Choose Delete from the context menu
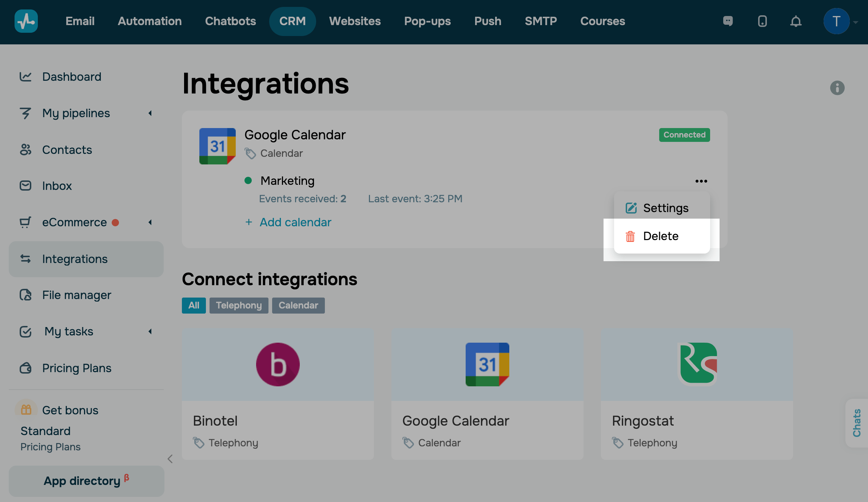The image size is (868, 502). click(x=660, y=236)
